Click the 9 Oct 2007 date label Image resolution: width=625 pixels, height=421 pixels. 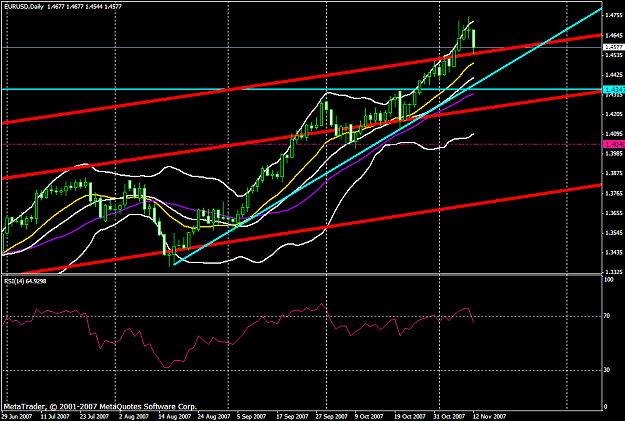tap(369, 417)
